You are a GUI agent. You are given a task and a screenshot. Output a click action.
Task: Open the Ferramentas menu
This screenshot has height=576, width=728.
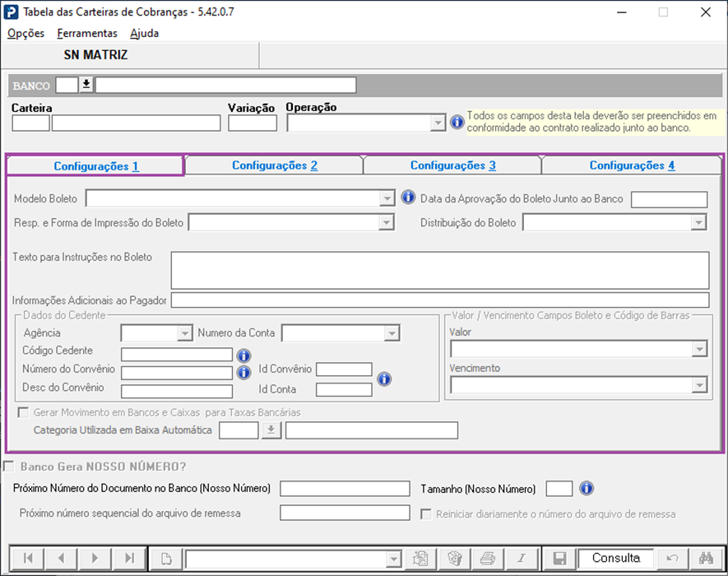[x=87, y=34]
